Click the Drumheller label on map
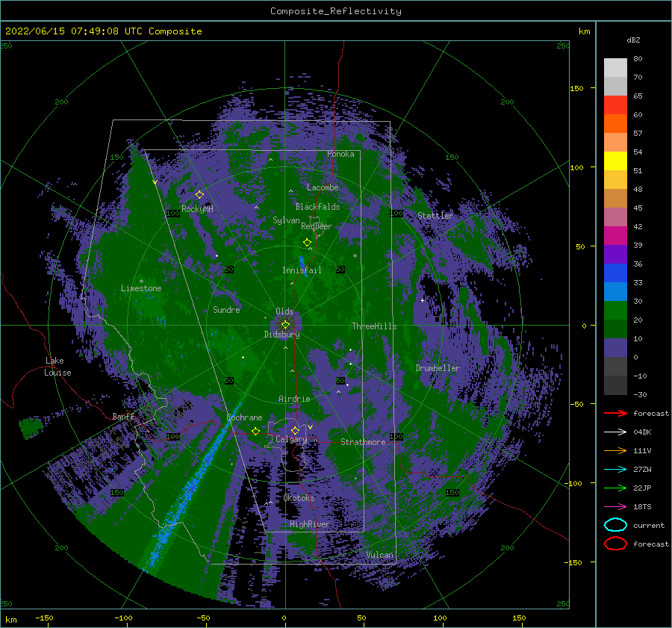Screen dimensions: 672x628 coord(437,368)
